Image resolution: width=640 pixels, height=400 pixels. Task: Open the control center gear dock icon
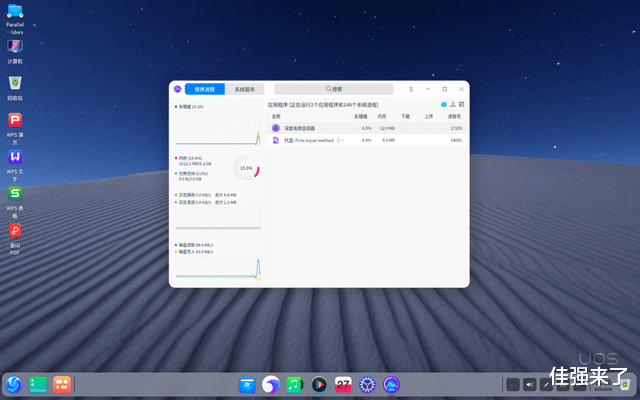pyautogui.click(x=367, y=384)
